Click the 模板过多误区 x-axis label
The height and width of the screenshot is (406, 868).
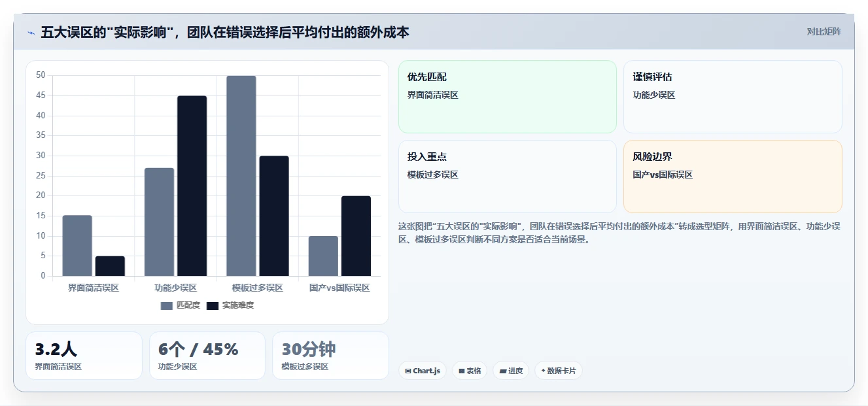tap(258, 288)
